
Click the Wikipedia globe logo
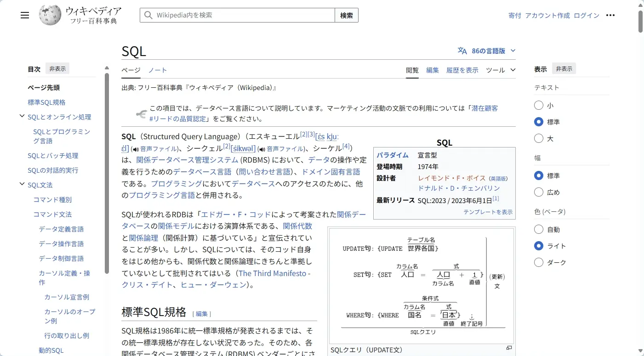click(50, 15)
